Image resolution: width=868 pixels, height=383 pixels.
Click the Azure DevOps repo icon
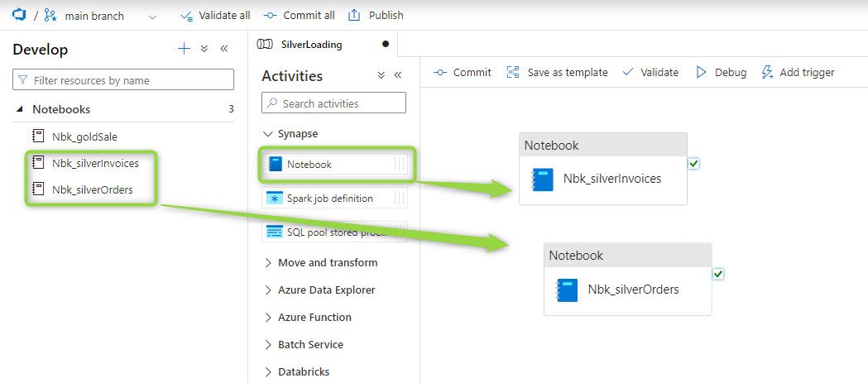pos(19,15)
